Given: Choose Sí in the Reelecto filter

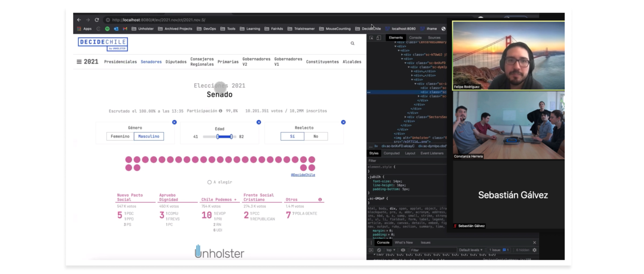Looking at the screenshot, I should coord(292,136).
